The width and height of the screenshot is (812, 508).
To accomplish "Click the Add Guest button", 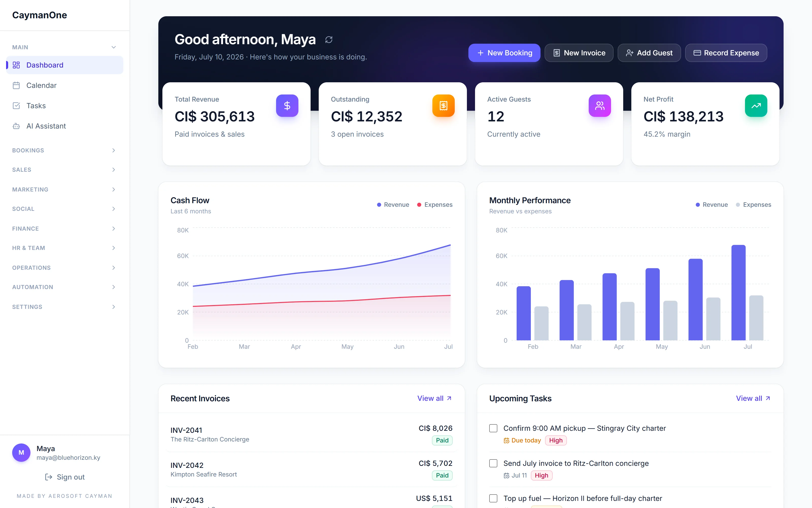I will 649,53.
